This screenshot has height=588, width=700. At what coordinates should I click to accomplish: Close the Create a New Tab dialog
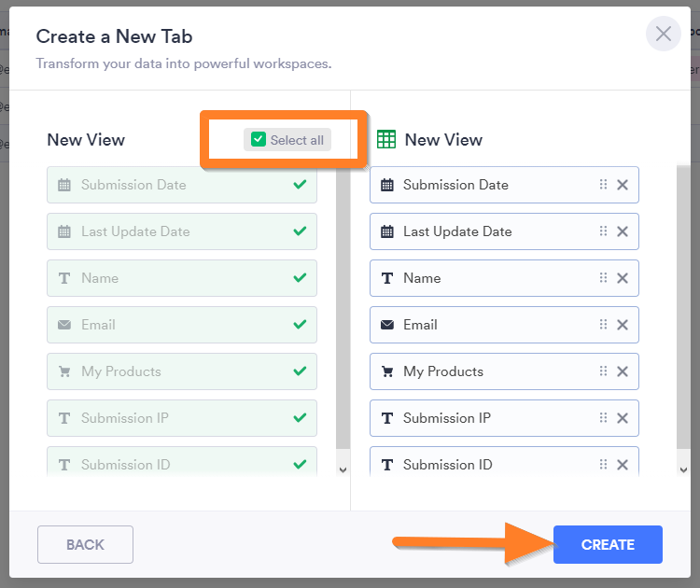tap(663, 35)
